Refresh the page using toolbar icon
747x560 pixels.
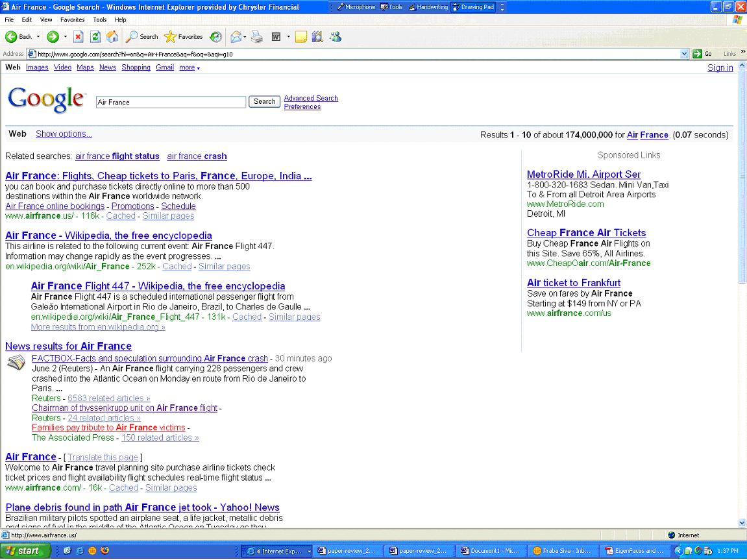[x=95, y=37]
